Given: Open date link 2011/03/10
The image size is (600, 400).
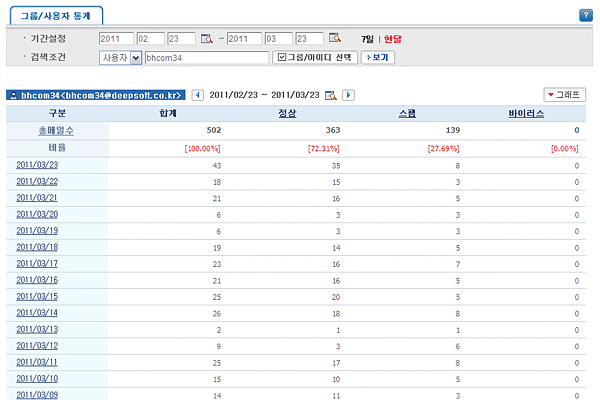Looking at the screenshot, I should point(37,379).
